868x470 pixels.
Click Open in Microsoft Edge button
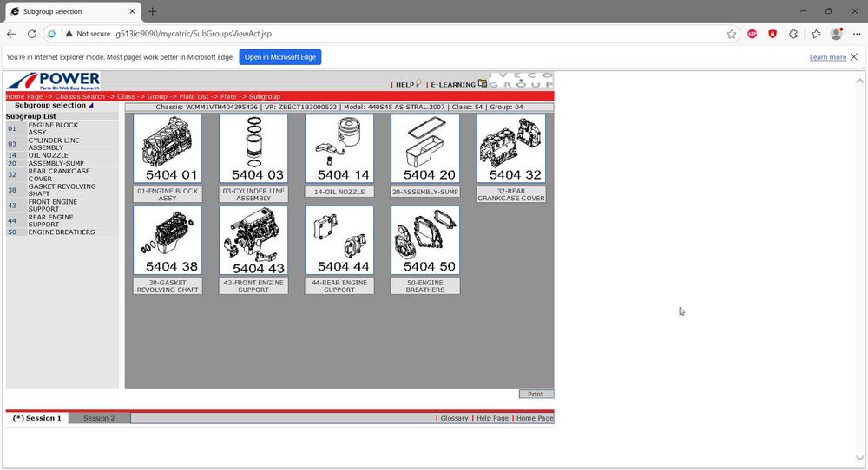click(280, 57)
